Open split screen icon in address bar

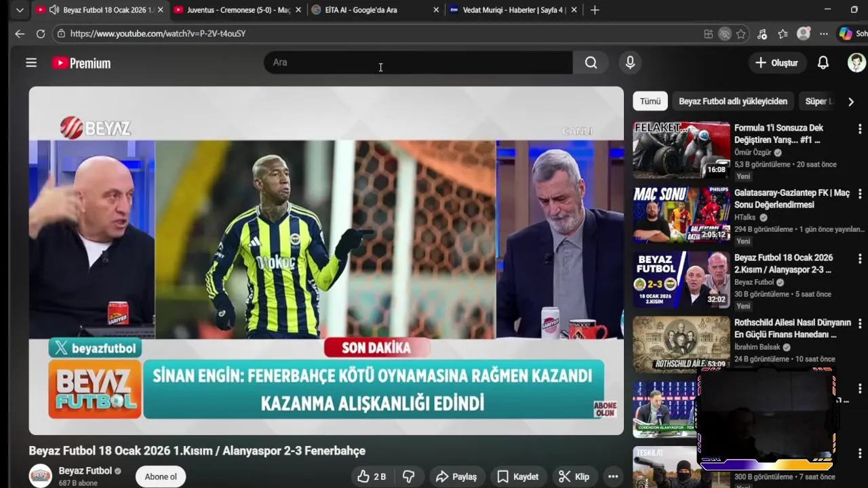point(709,34)
